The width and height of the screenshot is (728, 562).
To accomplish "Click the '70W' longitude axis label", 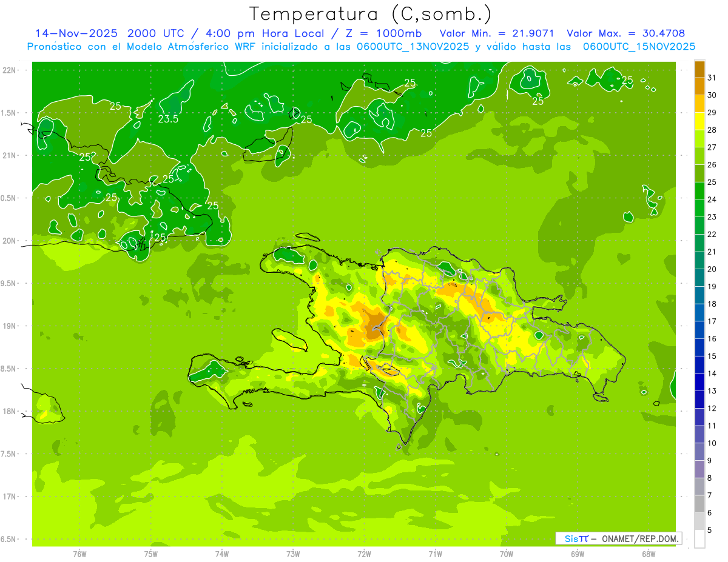I will point(507,554).
